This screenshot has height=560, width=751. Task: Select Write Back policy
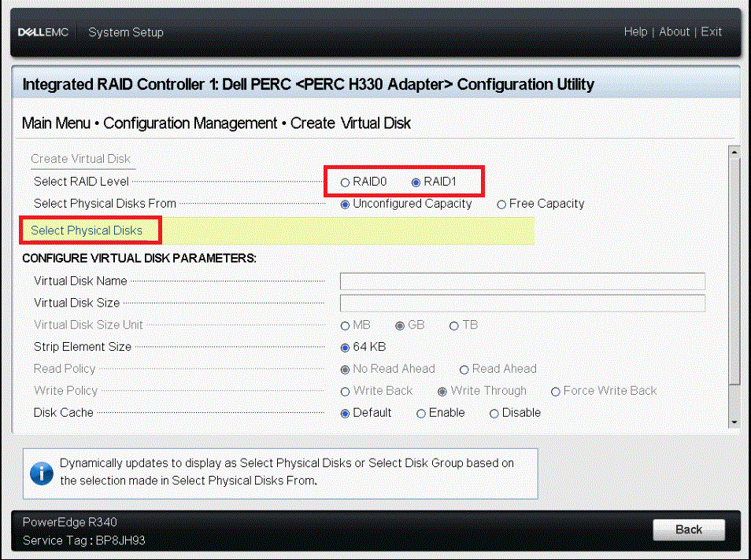345,392
